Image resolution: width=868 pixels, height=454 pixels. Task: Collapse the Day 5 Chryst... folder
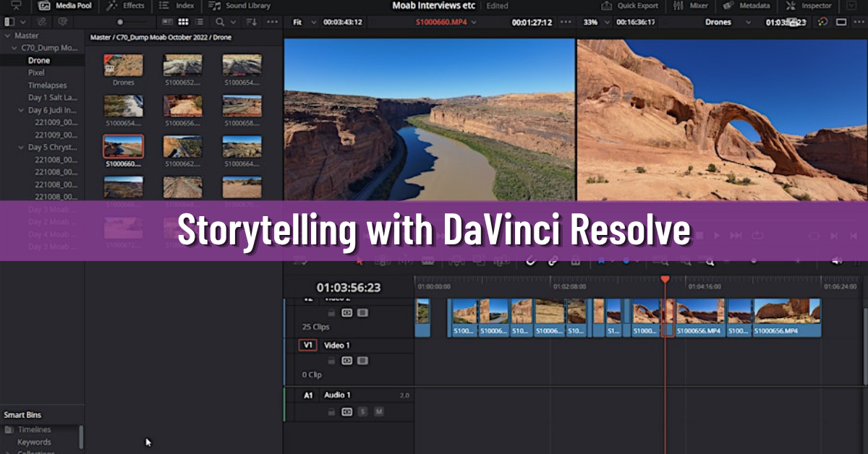pyautogui.click(x=22, y=147)
